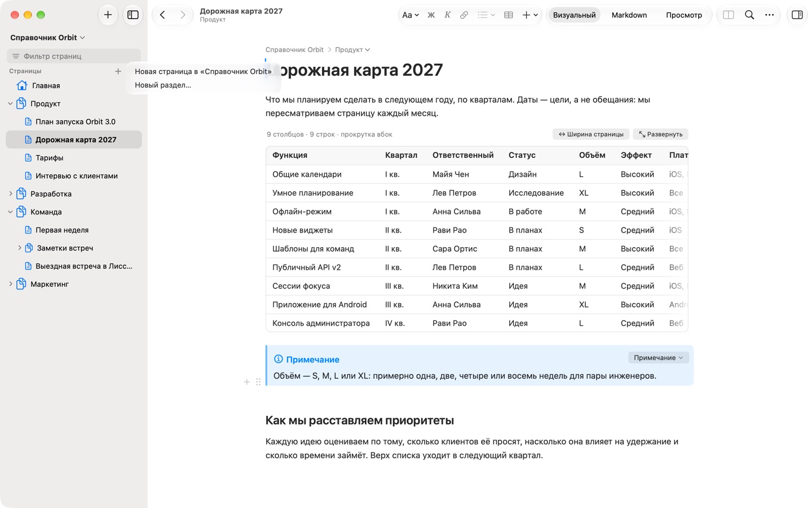Switch to Markdown editor mode
This screenshot has height=508, width=812.
tap(629, 15)
